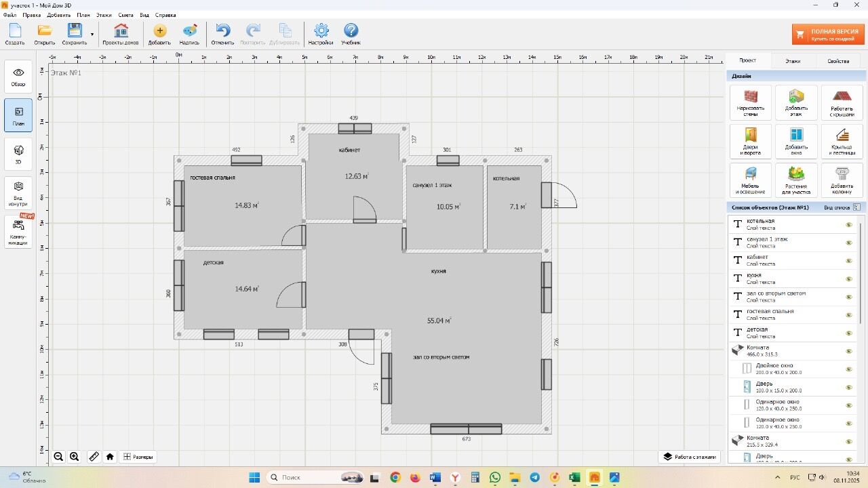Viewport: 868px width, 488px height.
Task: Click the Нарисовать стены tool icon
Action: click(750, 97)
